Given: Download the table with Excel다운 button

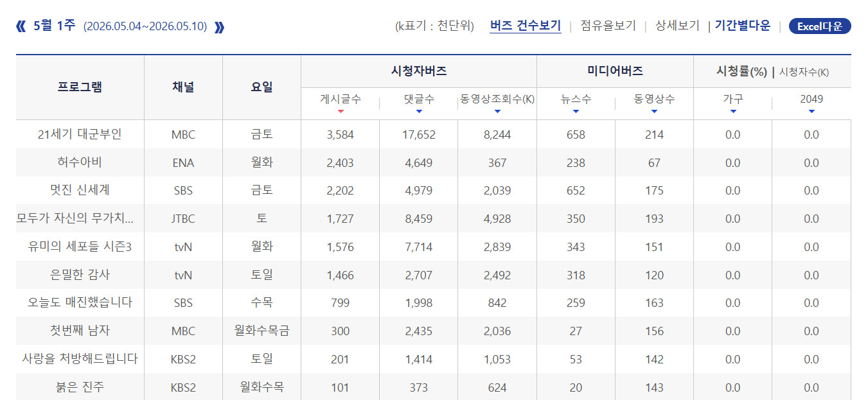Looking at the screenshot, I should pyautogui.click(x=820, y=26).
